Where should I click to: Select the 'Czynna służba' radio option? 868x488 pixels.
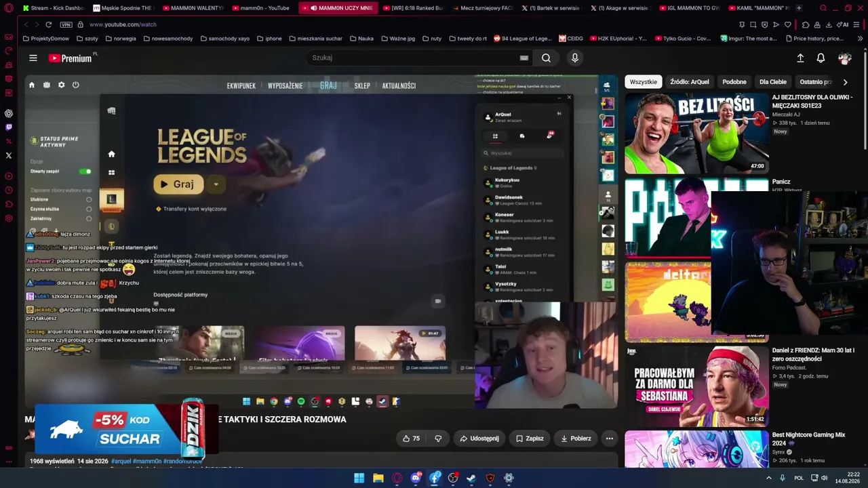[x=89, y=209]
